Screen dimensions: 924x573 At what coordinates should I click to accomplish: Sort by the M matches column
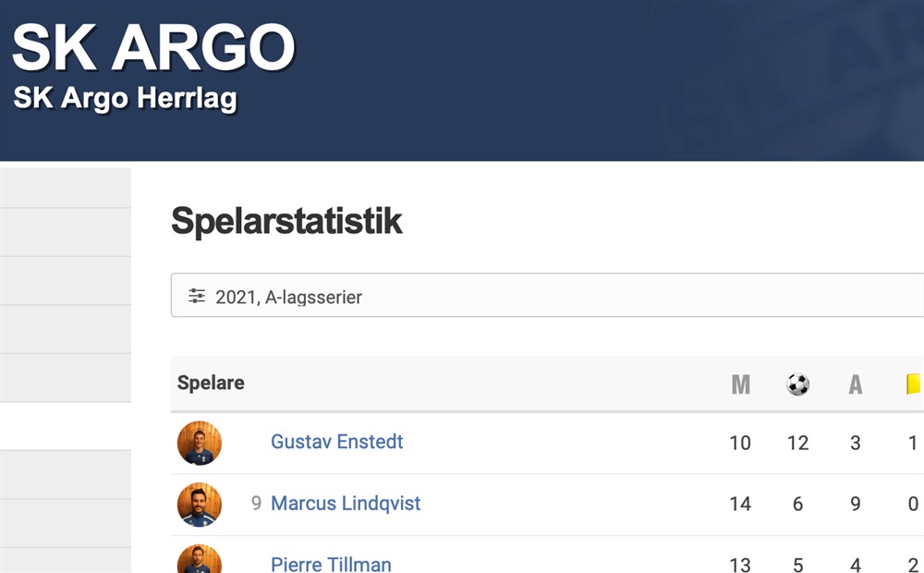click(741, 384)
